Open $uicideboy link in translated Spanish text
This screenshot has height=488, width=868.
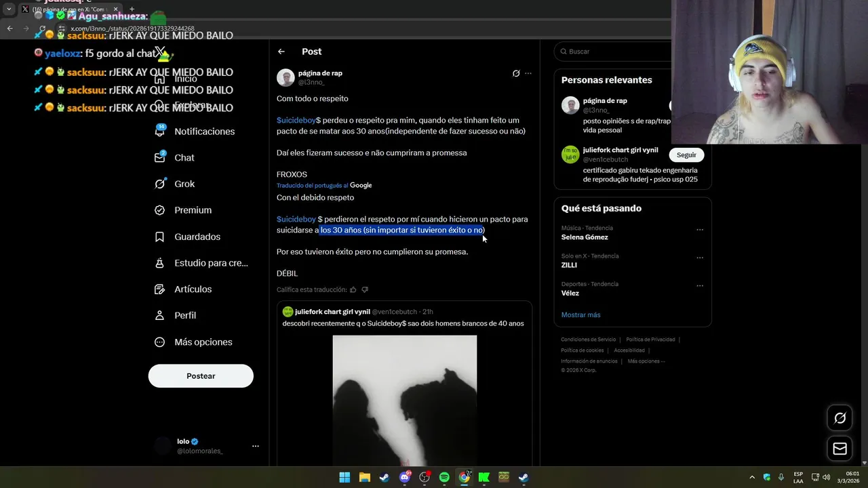click(x=296, y=219)
